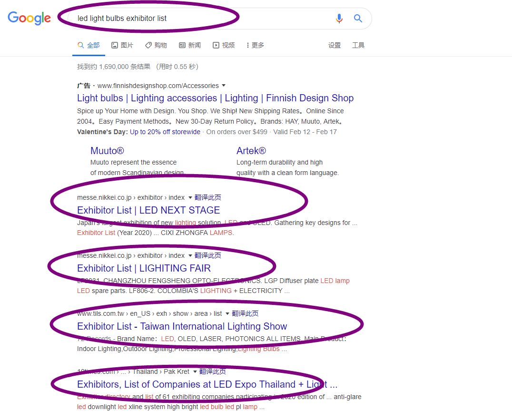The width and height of the screenshot is (512, 420).
Task: Open the 更多 (More) menu
Action: (x=255, y=45)
